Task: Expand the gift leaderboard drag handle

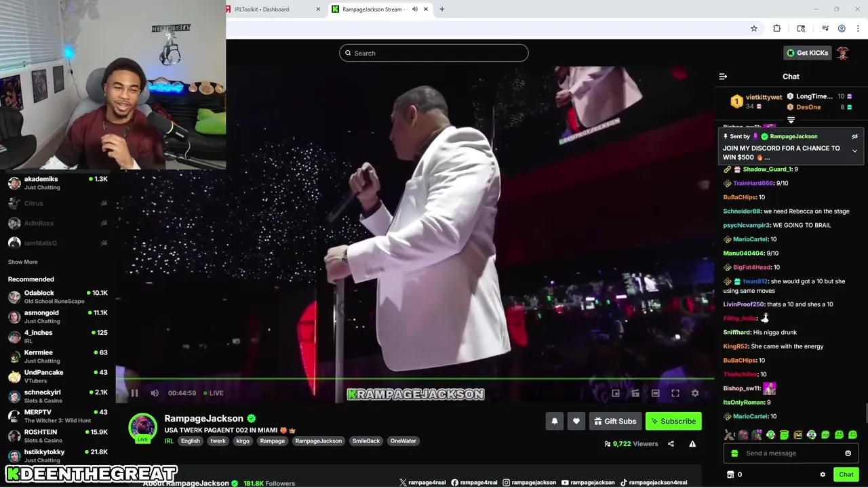Action: [x=791, y=120]
